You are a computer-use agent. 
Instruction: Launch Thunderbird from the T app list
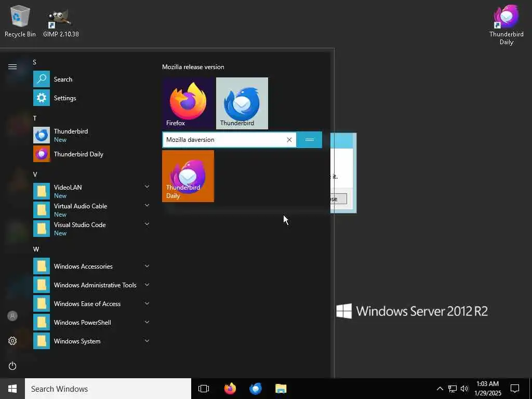coord(91,135)
